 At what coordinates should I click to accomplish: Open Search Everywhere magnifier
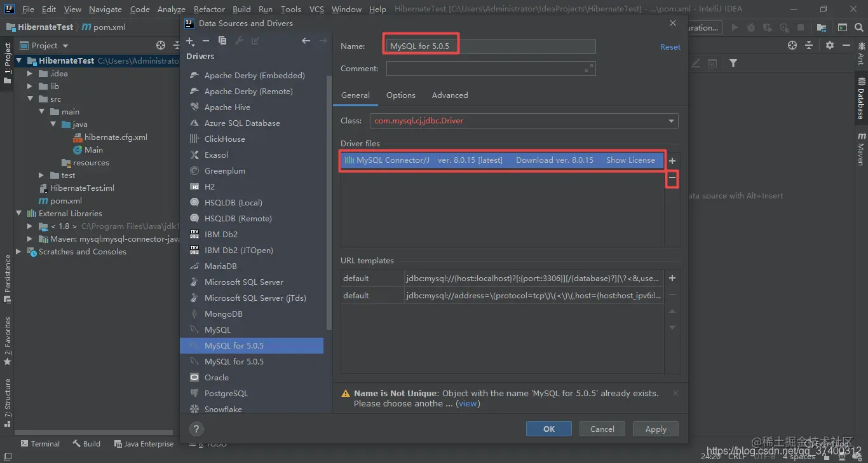click(x=858, y=27)
